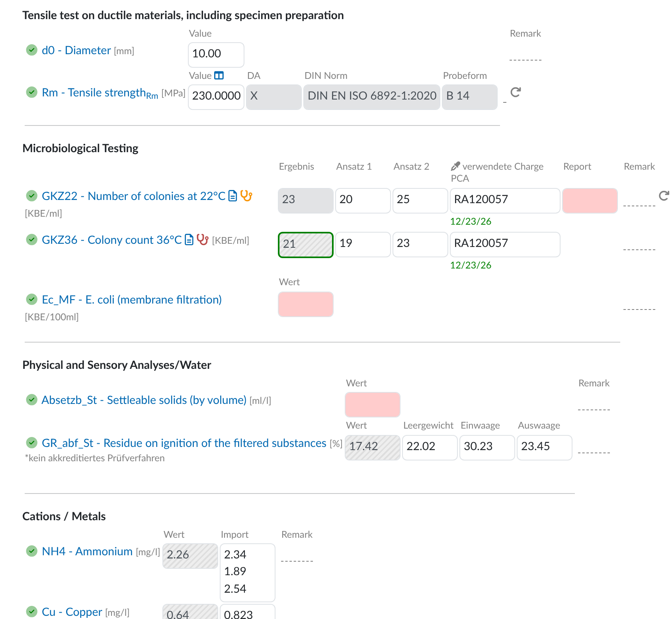Click the column layout icon beside Value
This screenshot has width=672, height=619.
(219, 75)
